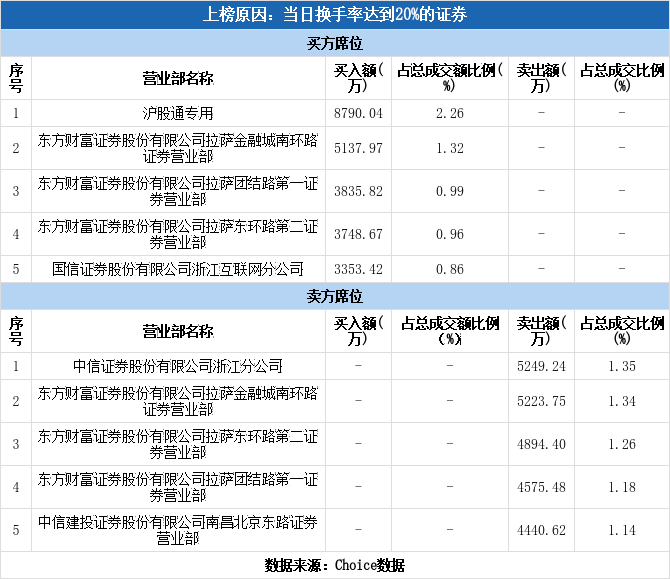
Task: Click 营业部名称 header in buyer table
Action: pos(178,79)
